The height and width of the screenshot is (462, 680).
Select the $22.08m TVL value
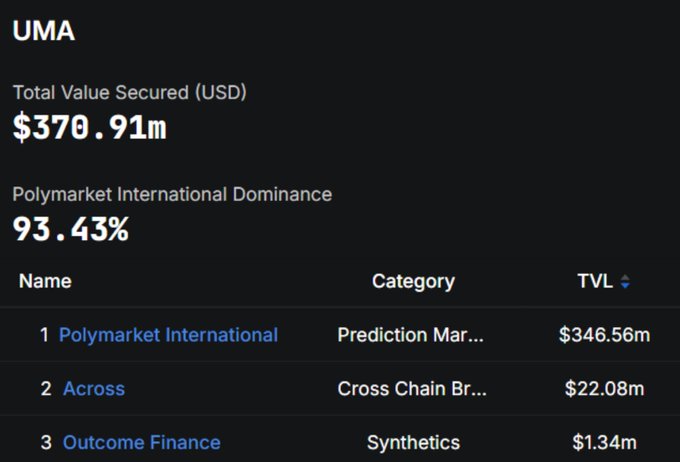click(604, 389)
